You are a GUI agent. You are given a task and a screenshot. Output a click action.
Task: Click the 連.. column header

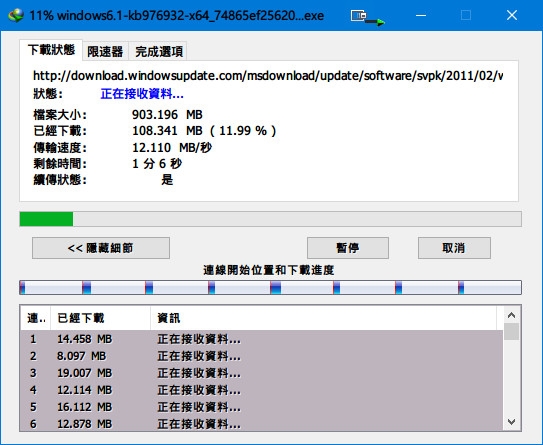click(36, 318)
